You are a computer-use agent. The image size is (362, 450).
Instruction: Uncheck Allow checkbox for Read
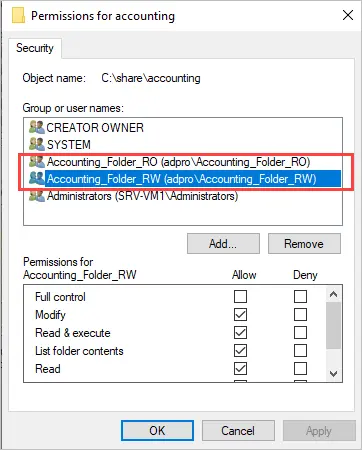[x=240, y=368]
